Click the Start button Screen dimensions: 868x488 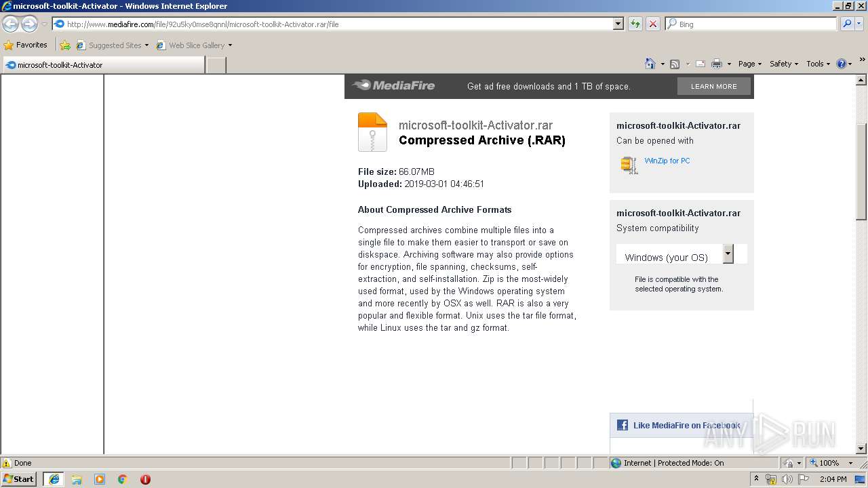click(19, 479)
